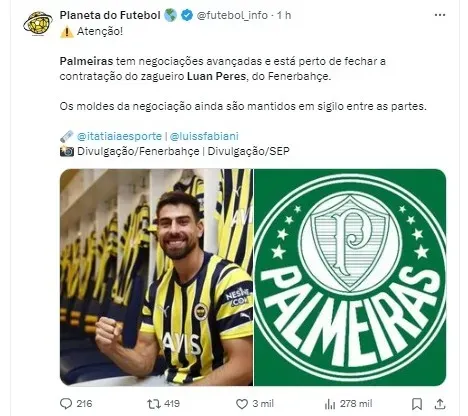Open the Luan Peres Fenerbahçe photo
Viewport: 468px width, 416px height.
point(156,277)
